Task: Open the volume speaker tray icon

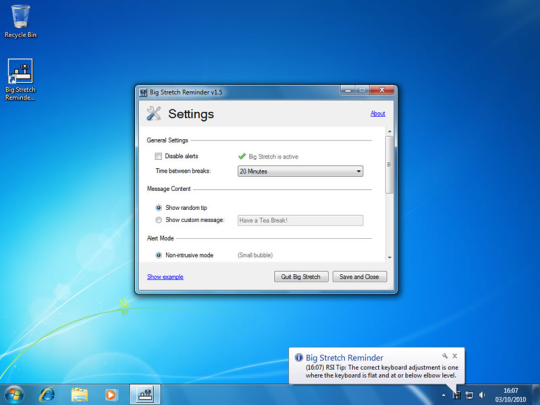Action: (x=482, y=395)
